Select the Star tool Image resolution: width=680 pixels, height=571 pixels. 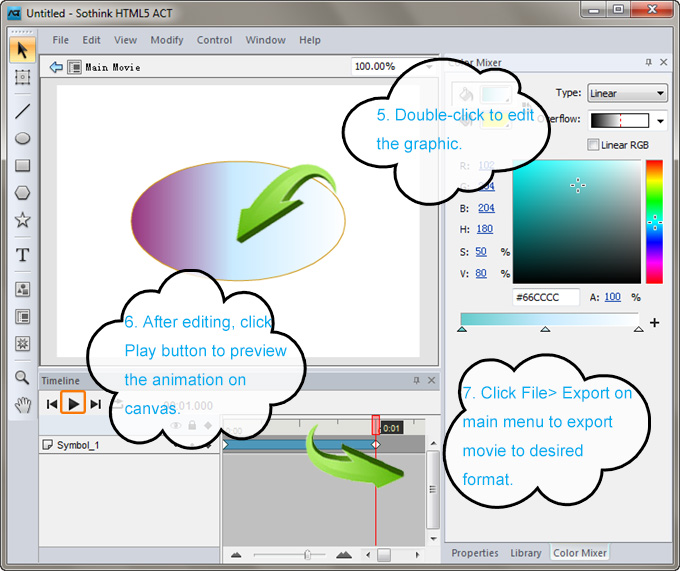(x=22, y=220)
